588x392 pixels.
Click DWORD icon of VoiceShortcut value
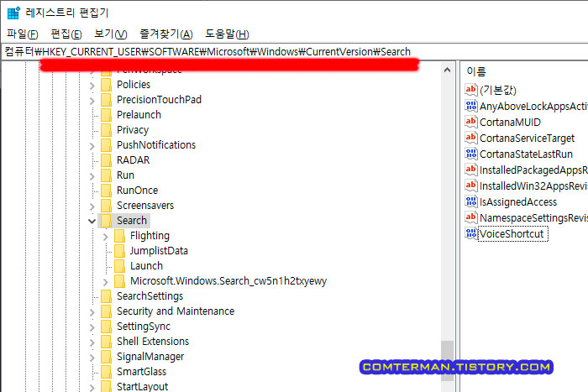[471, 233]
